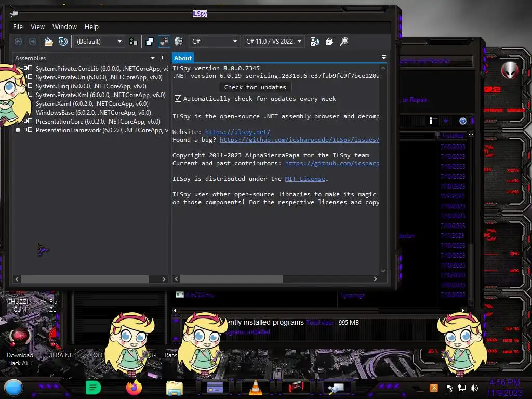This screenshot has height=399, width=532.
Task: Click the Forward navigation arrow in ILSpy toolbar
Action: [x=33, y=42]
